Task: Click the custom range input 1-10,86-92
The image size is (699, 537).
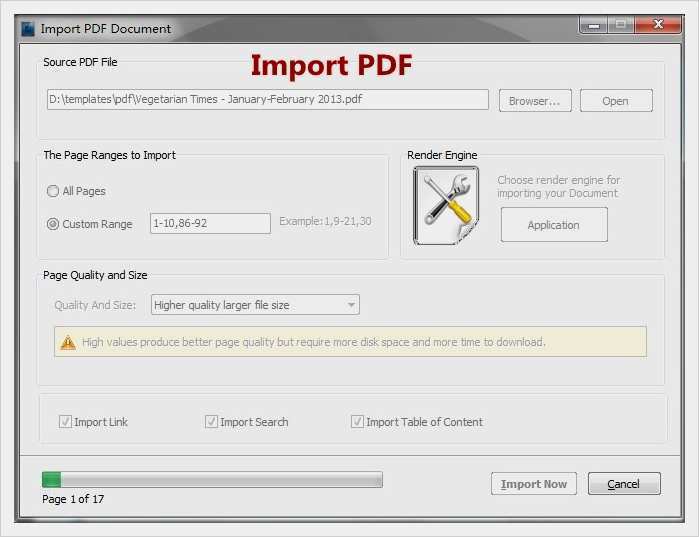Action: click(x=210, y=223)
